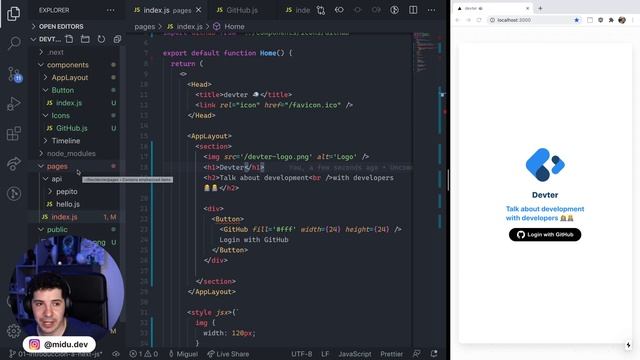Image resolution: width=640 pixels, height=360 pixels.
Task: Open Explorer more actions ellipsis
Action: click(x=111, y=10)
